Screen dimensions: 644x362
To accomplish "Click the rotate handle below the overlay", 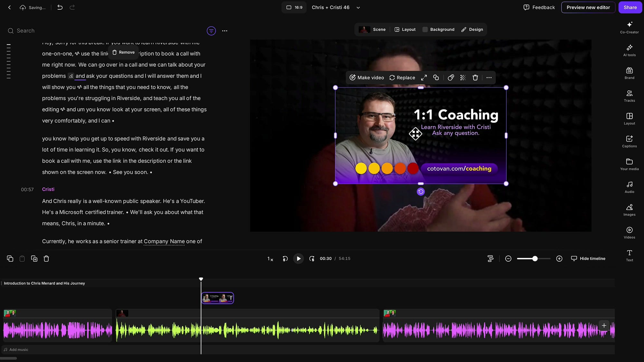I will pyautogui.click(x=421, y=192).
